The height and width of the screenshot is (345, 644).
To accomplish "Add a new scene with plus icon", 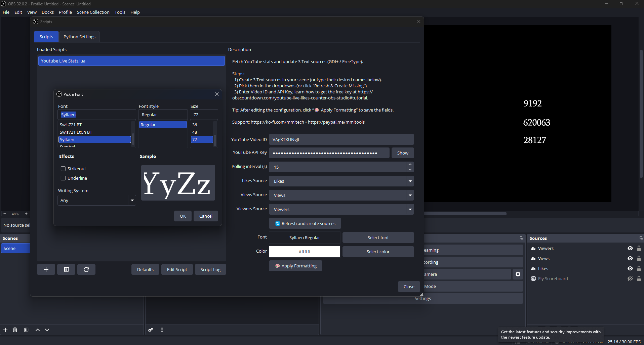I will tap(5, 330).
